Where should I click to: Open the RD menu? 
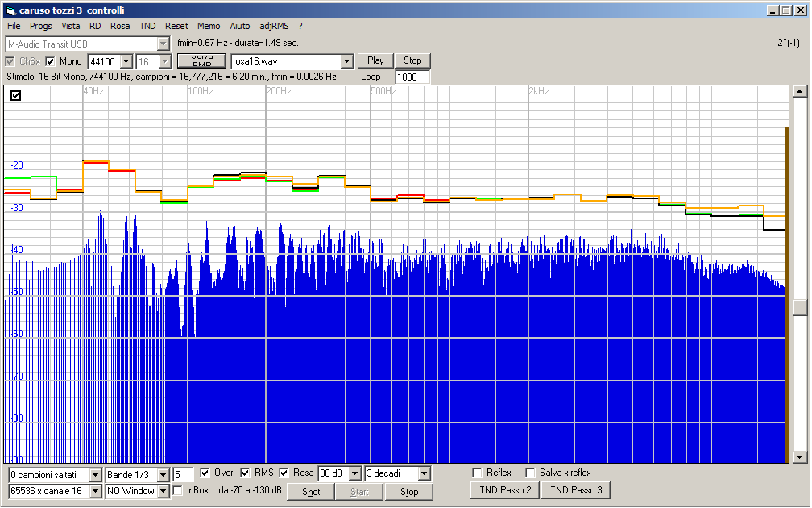point(95,26)
